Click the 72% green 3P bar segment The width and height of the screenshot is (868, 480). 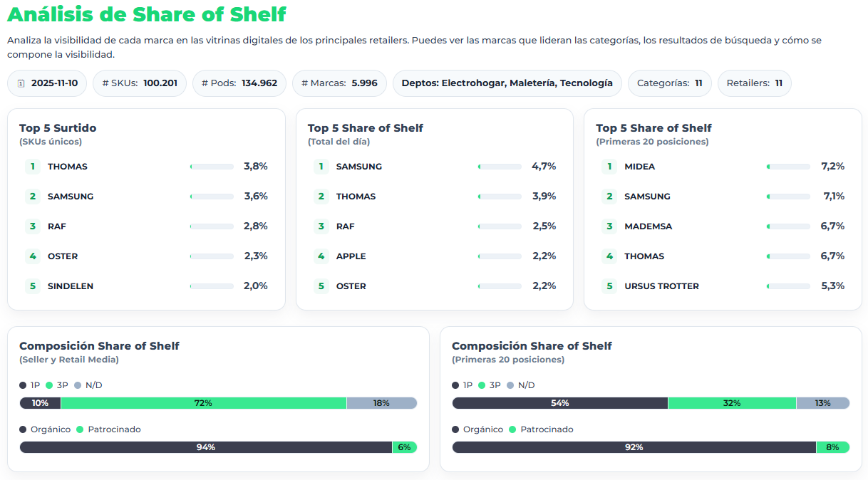coord(205,403)
